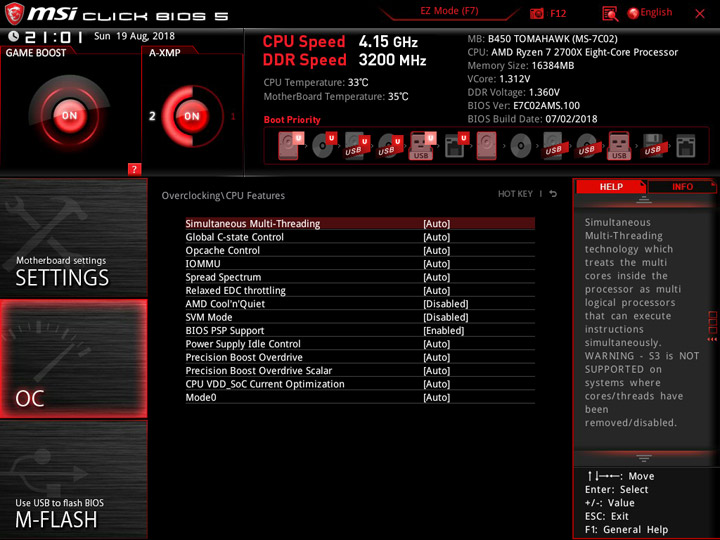This screenshot has height=540, width=720.
Task: Toggle the A-XMP ON button
Action: click(191, 116)
